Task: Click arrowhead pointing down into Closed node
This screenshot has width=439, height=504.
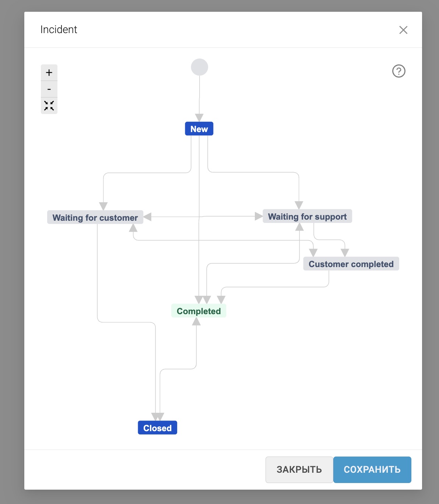Action: coord(158,417)
